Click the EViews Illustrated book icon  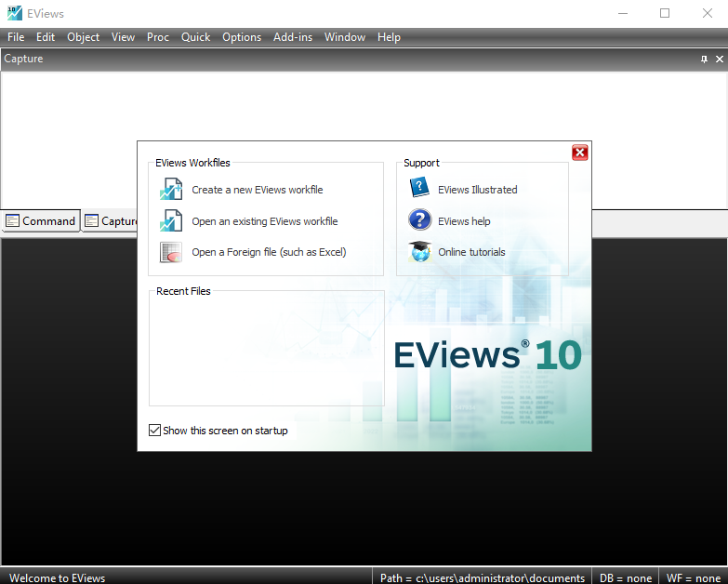point(420,189)
